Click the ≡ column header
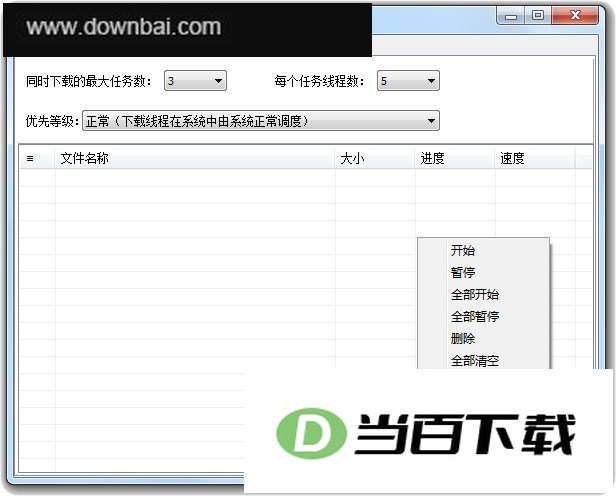 pos(37,158)
